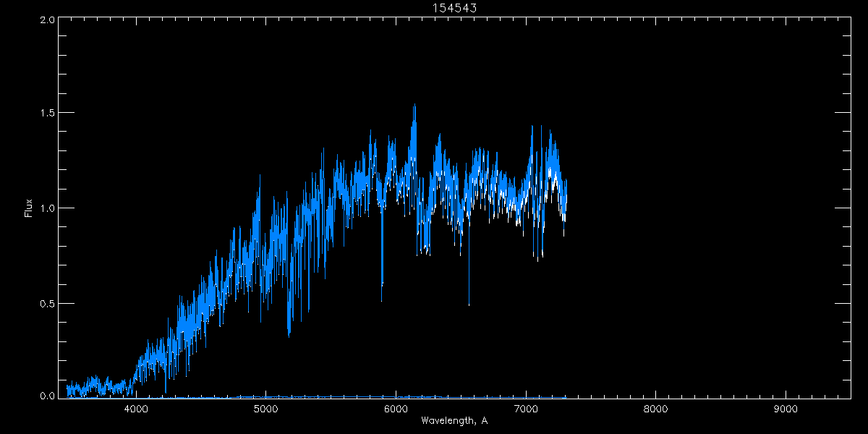Viewport: 868px width, 434px height.
Task: Click the narrow absorption line bottom near 5900 Å
Action: [x=382, y=289]
